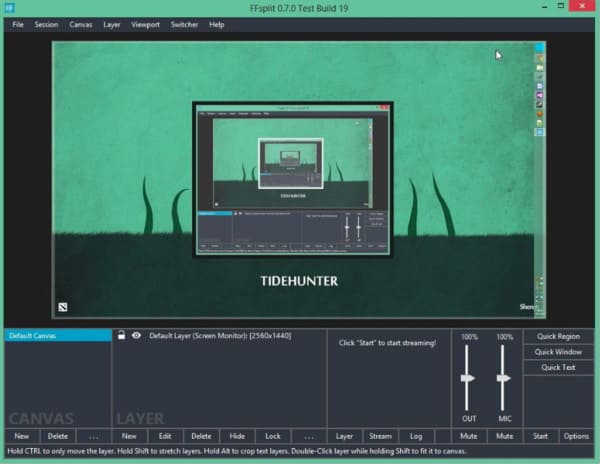Click Delete under the Canvas panel
600x464 pixels.
point(58,436)
